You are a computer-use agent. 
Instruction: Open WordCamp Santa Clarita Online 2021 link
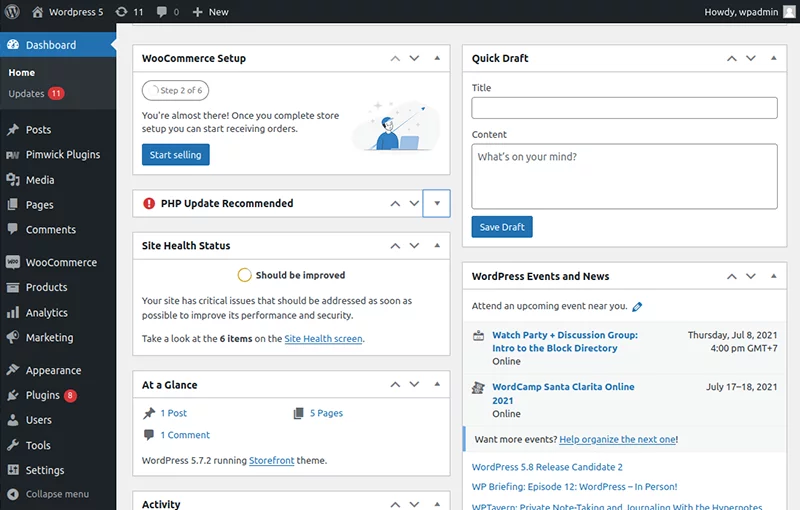pos(563,393)
